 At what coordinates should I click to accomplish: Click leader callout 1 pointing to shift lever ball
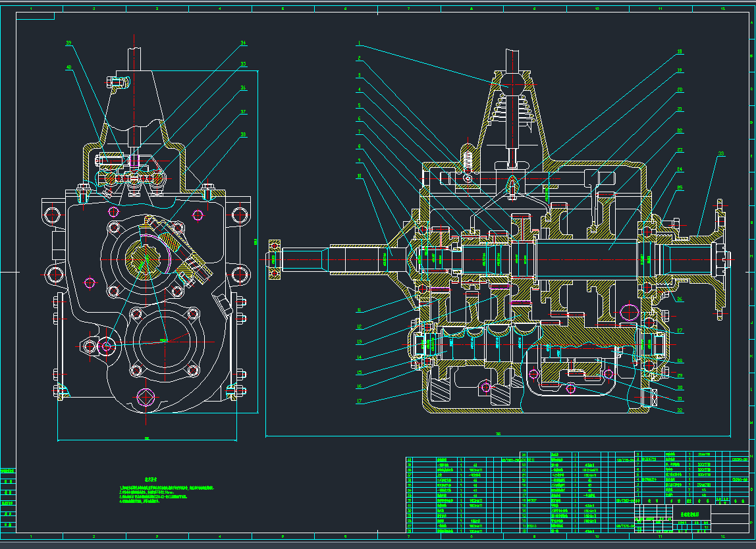tap(359, 43)
